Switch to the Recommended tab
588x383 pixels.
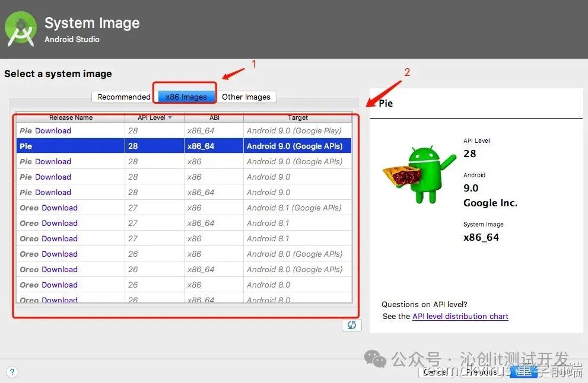pyautogui.click(x=124, y=97)
